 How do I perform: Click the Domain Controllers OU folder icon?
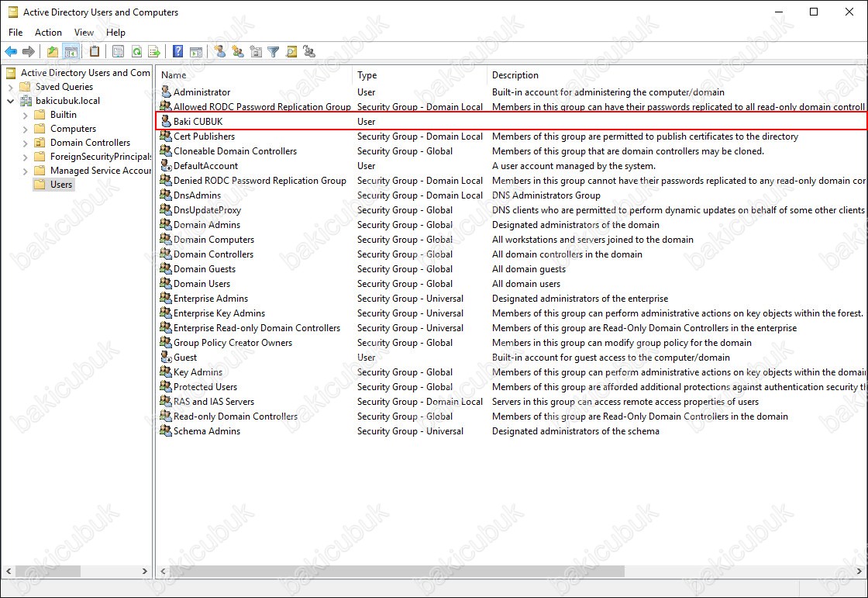point(40,143)
